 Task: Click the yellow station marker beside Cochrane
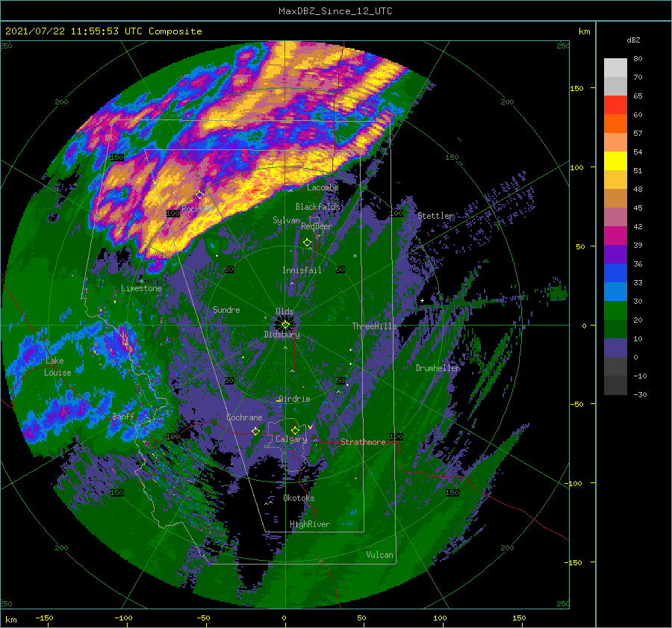pyautogui.click(x=256, y=431)
